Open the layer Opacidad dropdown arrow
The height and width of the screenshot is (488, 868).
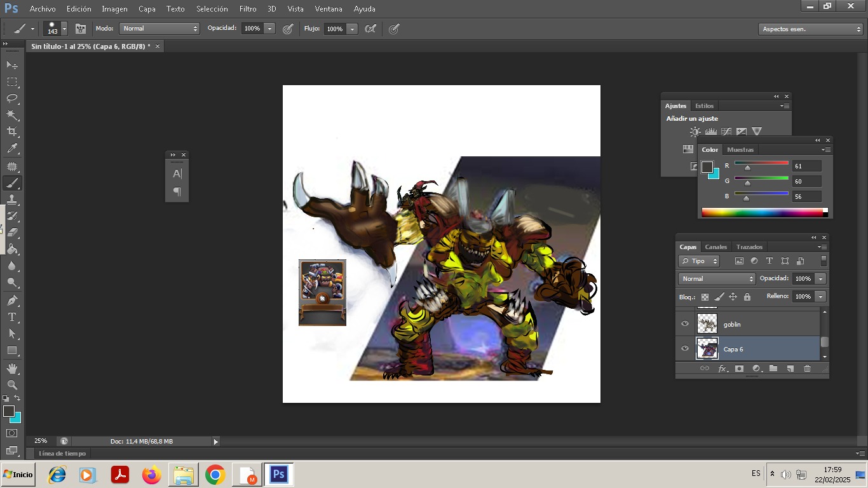coord(820,279)
